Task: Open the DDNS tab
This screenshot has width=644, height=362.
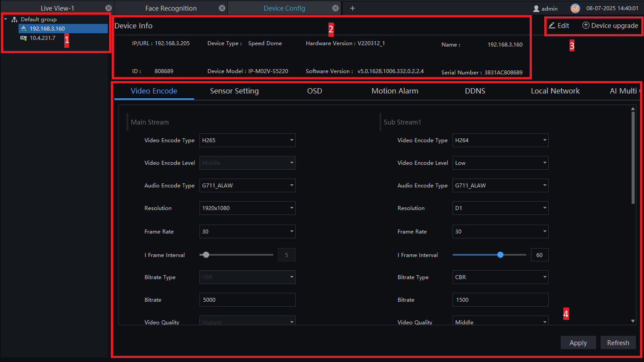Action: [x=475, y=91]
